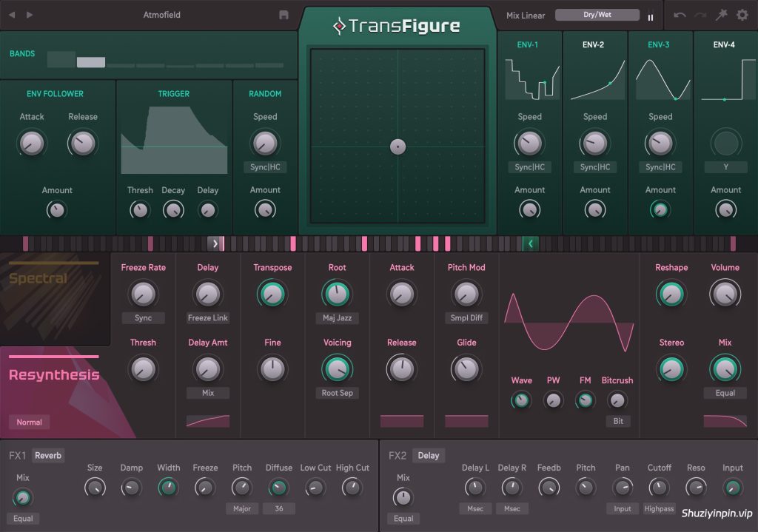
Task: Open the Delay effect selector in FX2
Action: point(429,455)
